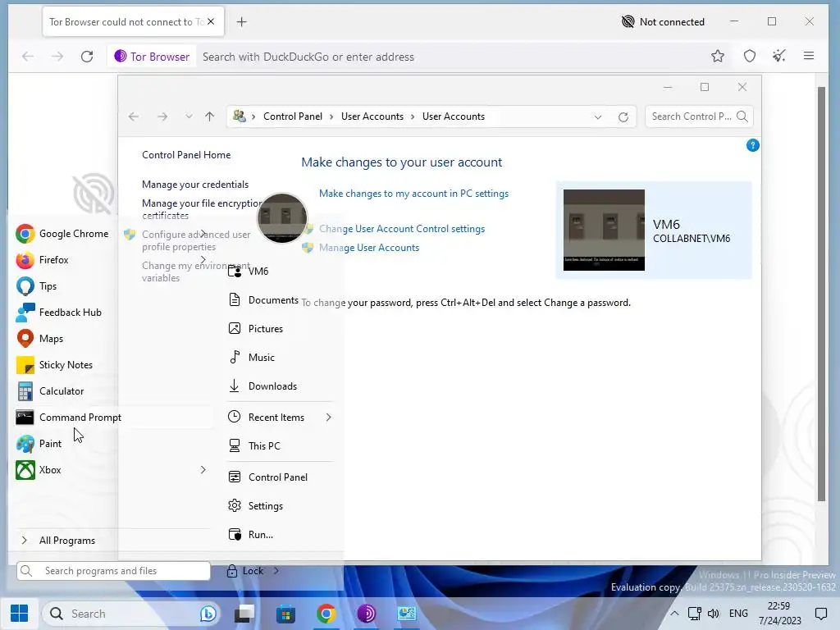Switch to Chrome on the taskbar

tap(326, 614)
